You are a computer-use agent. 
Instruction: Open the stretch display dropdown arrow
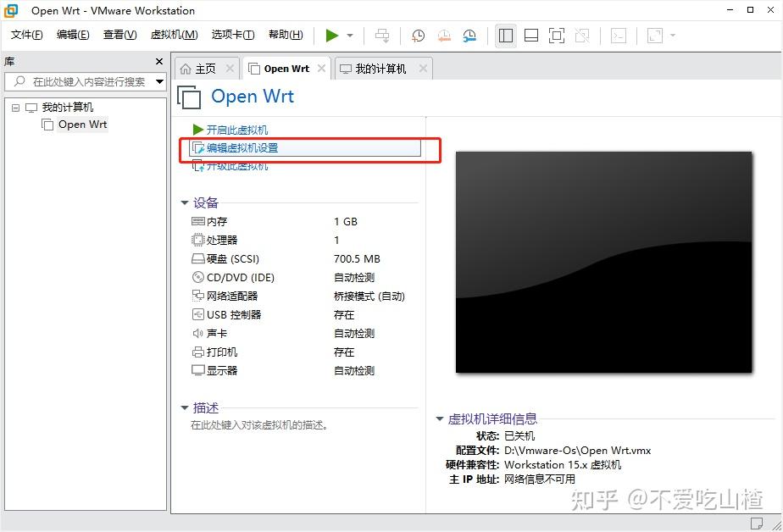coord(673,36)
